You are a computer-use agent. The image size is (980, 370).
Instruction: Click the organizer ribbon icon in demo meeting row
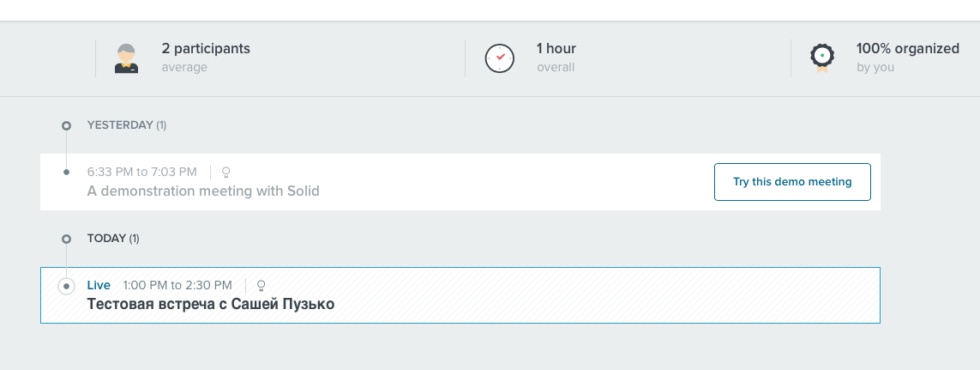point(226,173)
